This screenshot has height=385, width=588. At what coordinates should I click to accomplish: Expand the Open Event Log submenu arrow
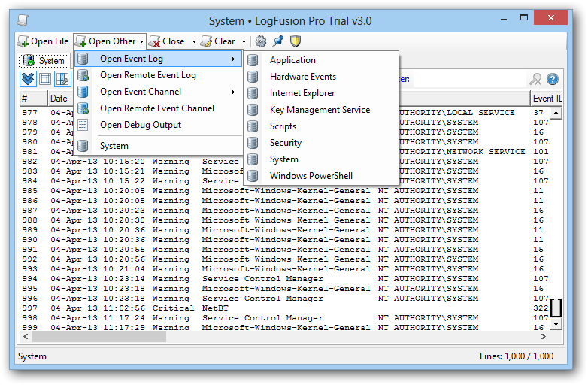(233, 59)
